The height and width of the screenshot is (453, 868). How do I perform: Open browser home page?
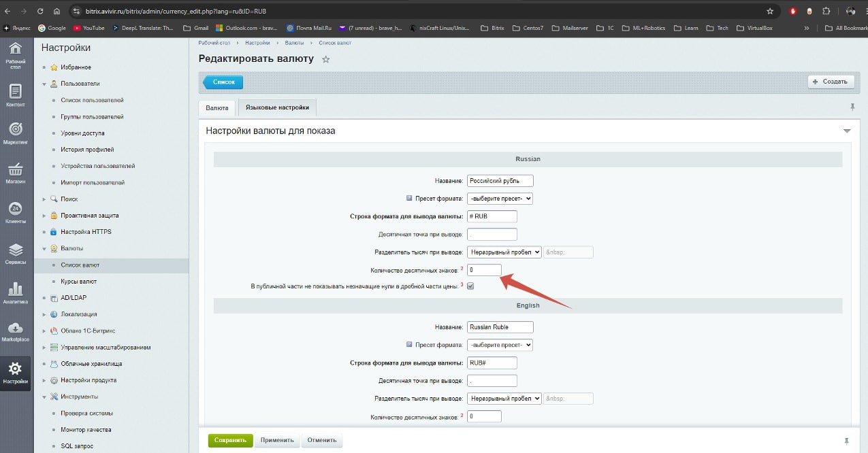point(57,11)
